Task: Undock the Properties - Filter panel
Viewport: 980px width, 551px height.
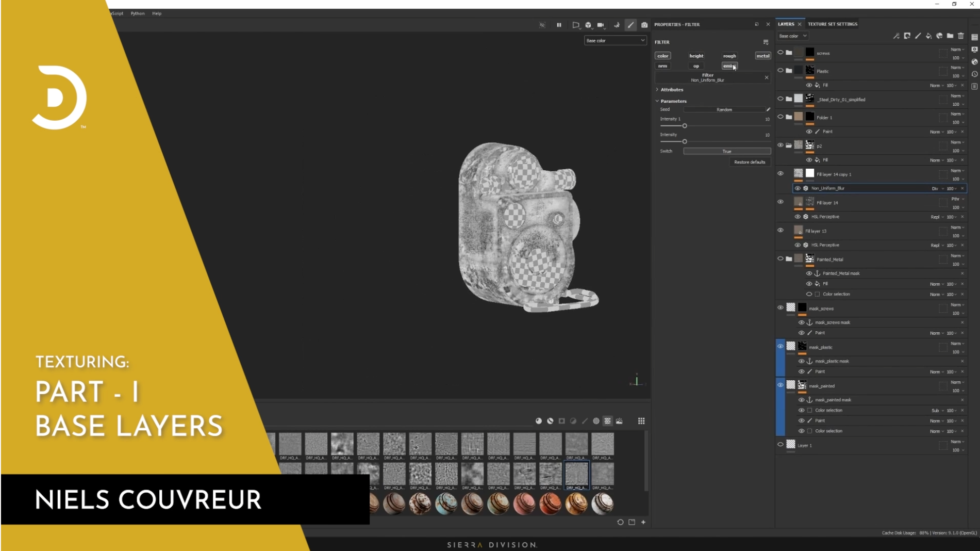Action: point(757,24)
